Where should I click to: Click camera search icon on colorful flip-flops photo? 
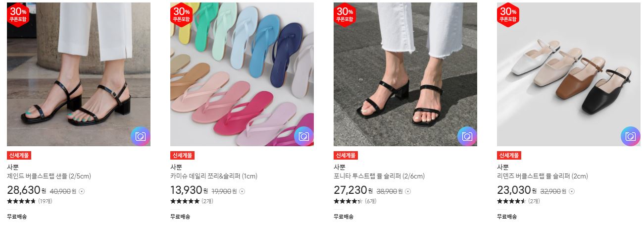(303, 136)
